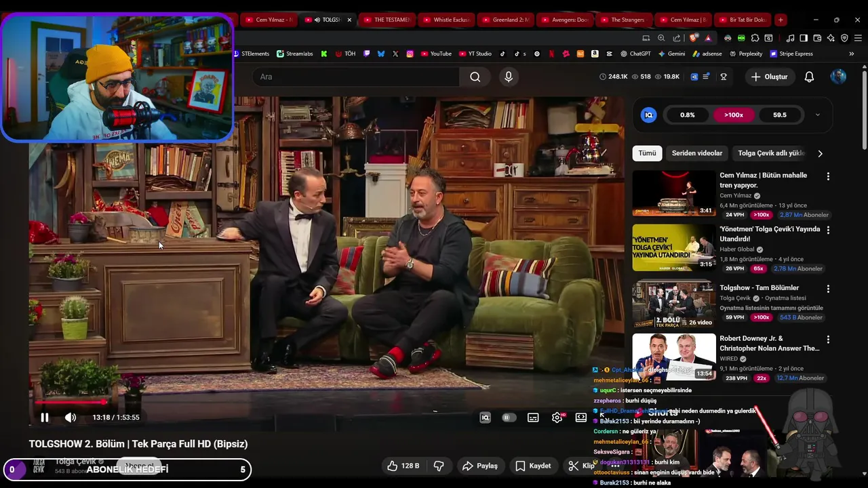Open the Oluştur create button
Screen dimensions: 868x488
(770, 77)
